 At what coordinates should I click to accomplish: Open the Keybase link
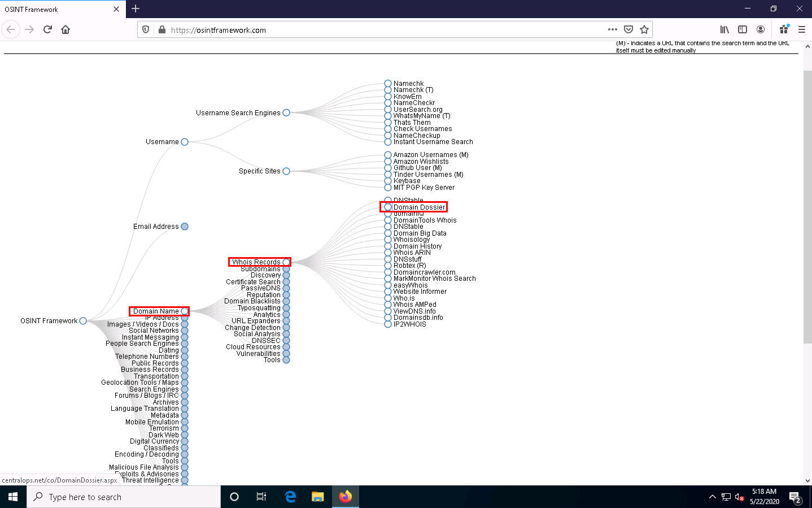[x=407, y=181]
